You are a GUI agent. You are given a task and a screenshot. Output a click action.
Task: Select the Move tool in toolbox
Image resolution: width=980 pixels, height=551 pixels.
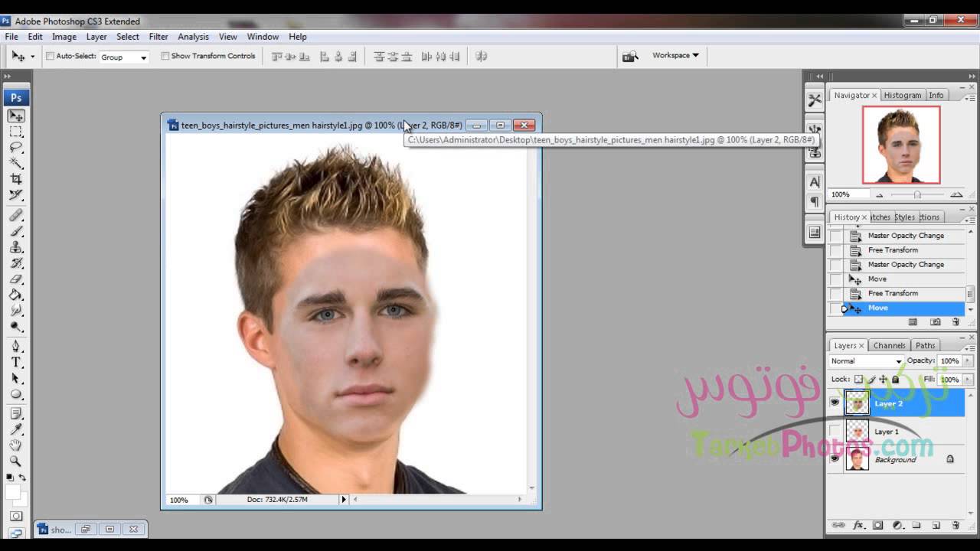[x=16, y=116]
